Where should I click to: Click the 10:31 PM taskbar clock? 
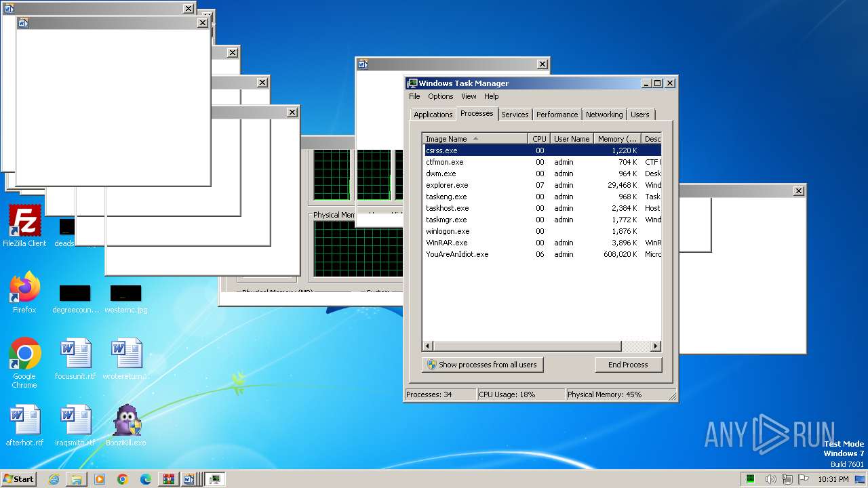pos(833,479)
